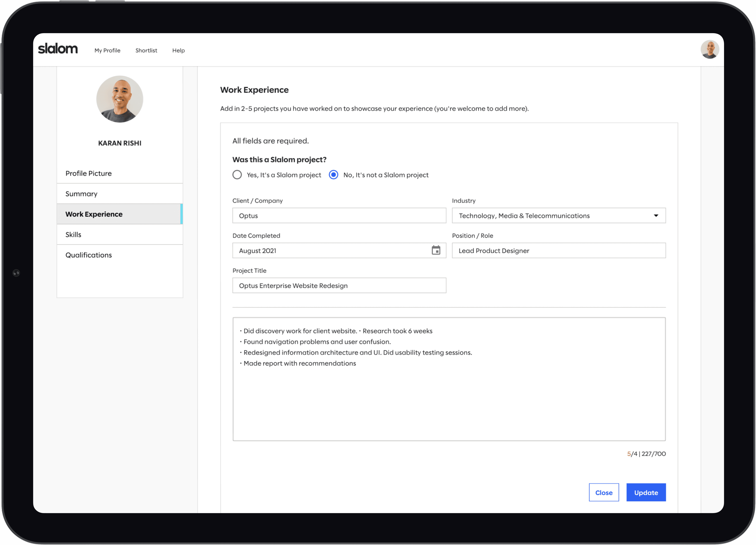Switch to Profile Picture section
The image size is (756, 545).
point(89,173)
